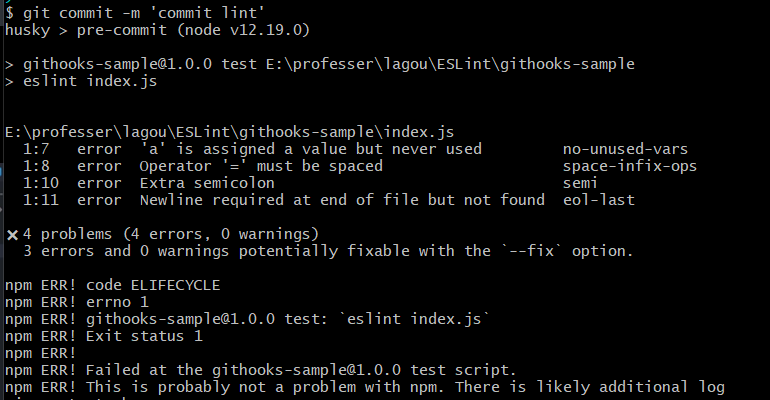Click the space-infix-ops rule name
Viewport: 770px width, 400px height.
point(630,166)
